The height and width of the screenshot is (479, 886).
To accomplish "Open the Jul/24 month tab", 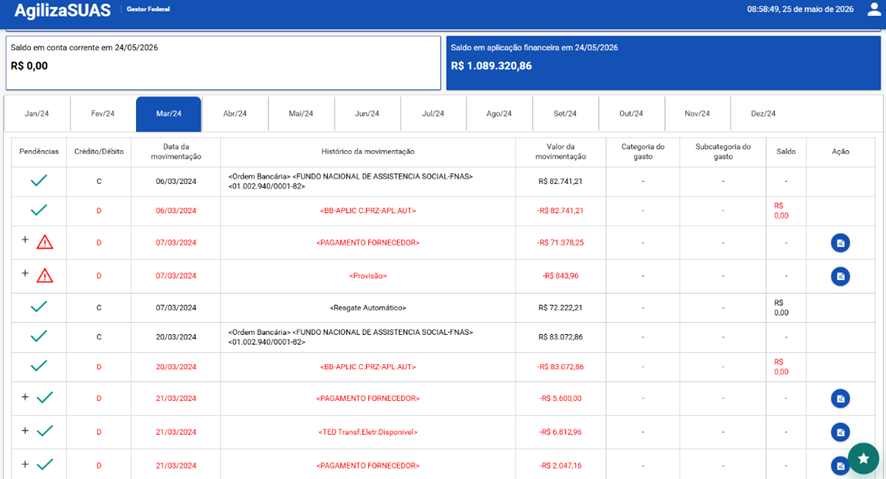I will point(433,114).
